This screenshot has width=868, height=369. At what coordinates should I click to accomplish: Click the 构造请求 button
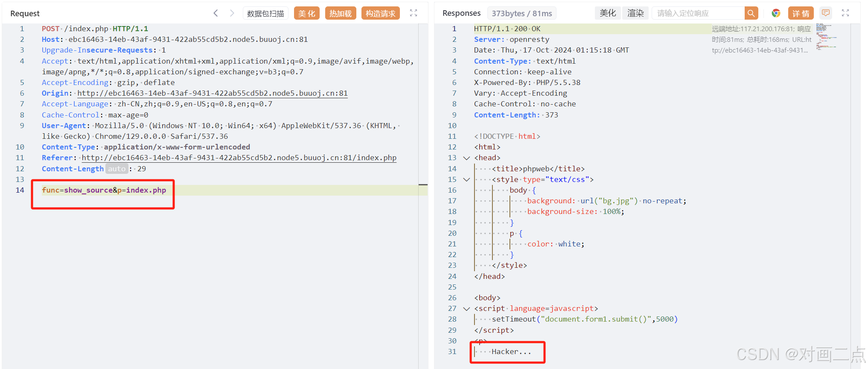point(380,13)
